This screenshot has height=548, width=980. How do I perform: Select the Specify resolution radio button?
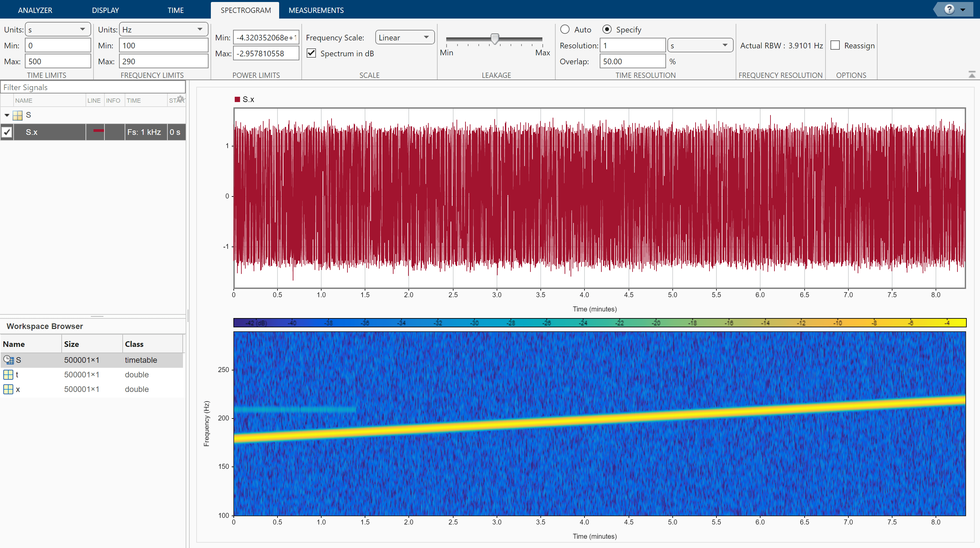pyautogui.click(x=606, y=29)
